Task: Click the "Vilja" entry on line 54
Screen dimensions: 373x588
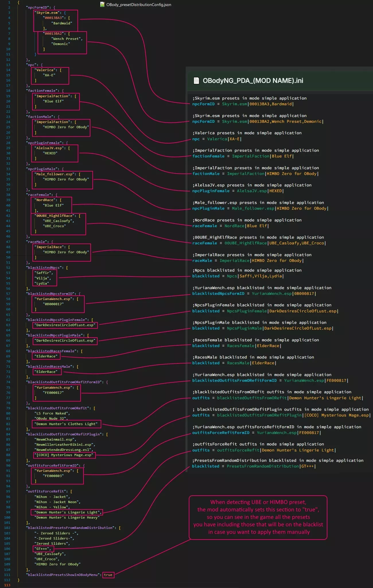Action: tap(42, 278)
